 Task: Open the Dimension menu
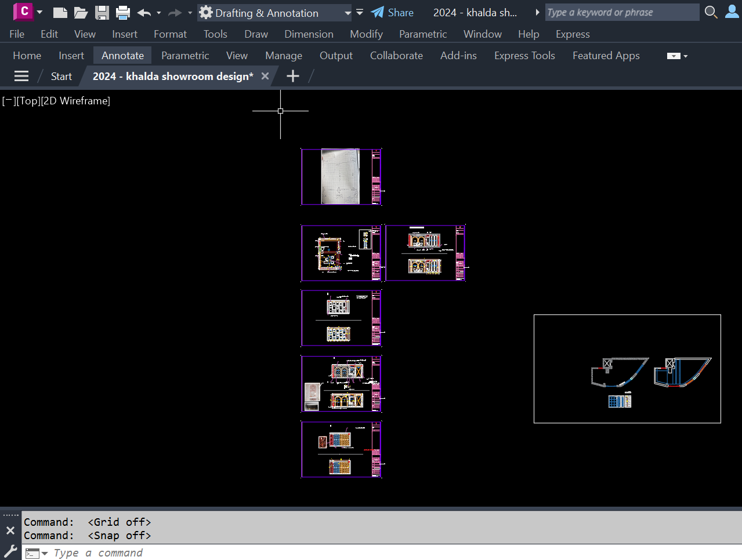pos(309,34)
